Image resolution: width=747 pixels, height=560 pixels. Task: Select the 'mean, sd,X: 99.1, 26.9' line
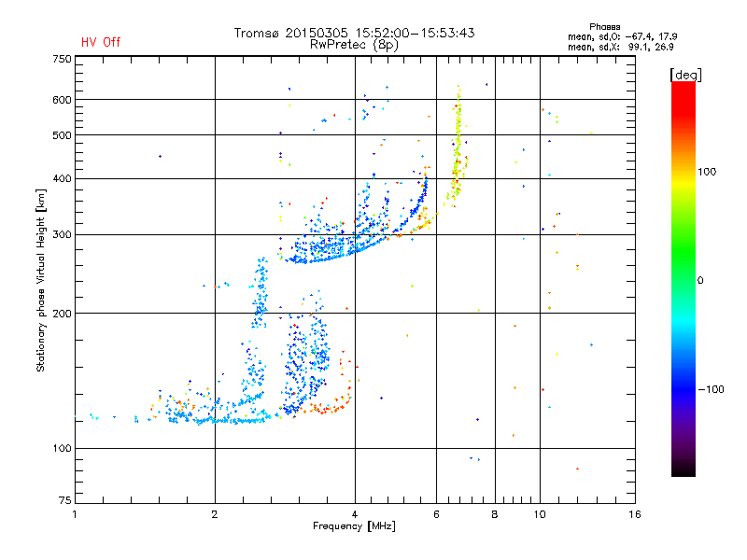[620, 47]
